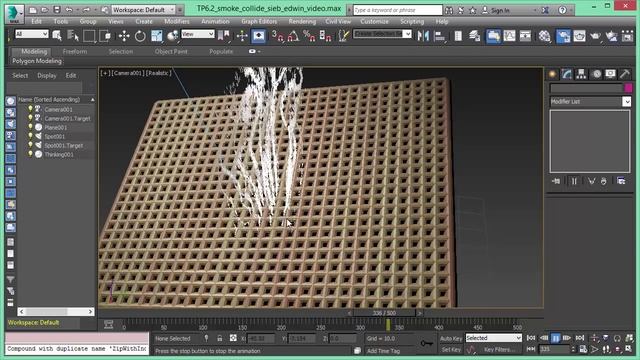Select the Move tool in toolbar

pyautogui.click(x=124, y=36)
